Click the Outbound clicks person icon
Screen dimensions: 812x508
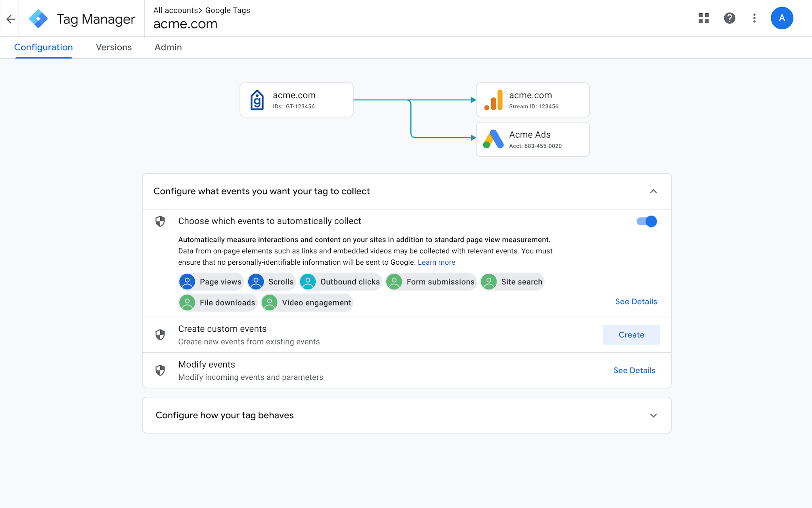tap(308, 282)
